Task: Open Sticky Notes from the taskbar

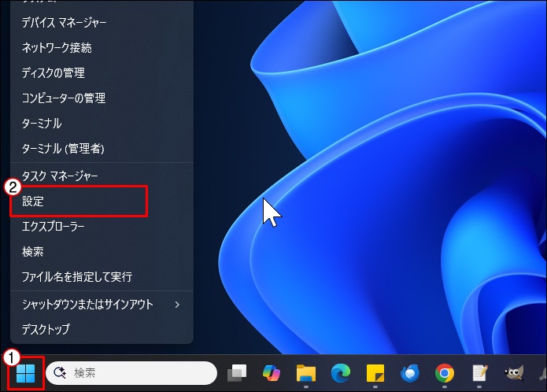Action: [375, 373]
